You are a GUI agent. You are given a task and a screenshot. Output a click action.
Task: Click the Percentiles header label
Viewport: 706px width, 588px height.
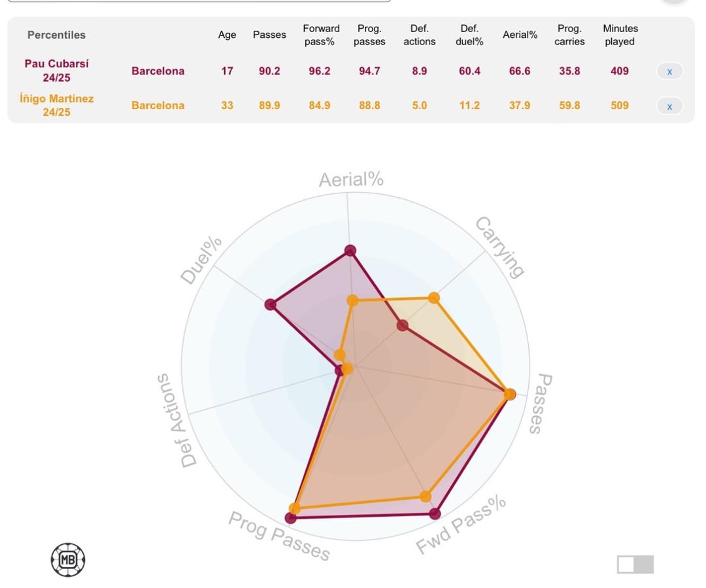tap(56, 35)
